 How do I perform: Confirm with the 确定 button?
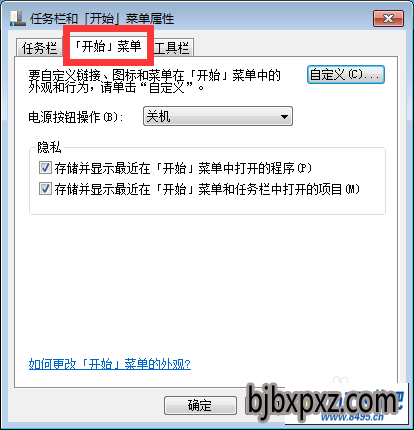pos(200,405)
